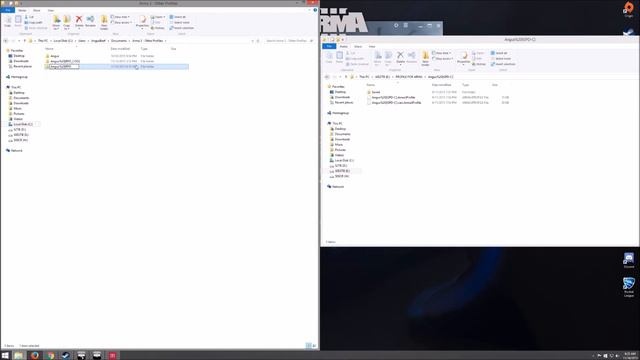Open View tab in right explorer window
The image size is (640, 360).
(x=372, y=47)
